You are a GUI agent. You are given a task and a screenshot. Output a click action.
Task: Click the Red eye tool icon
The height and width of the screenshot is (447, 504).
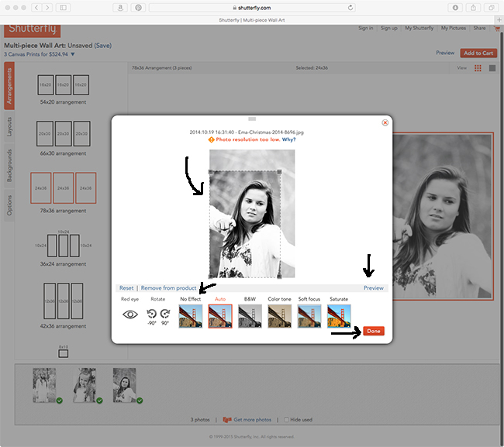pos(130,315)
